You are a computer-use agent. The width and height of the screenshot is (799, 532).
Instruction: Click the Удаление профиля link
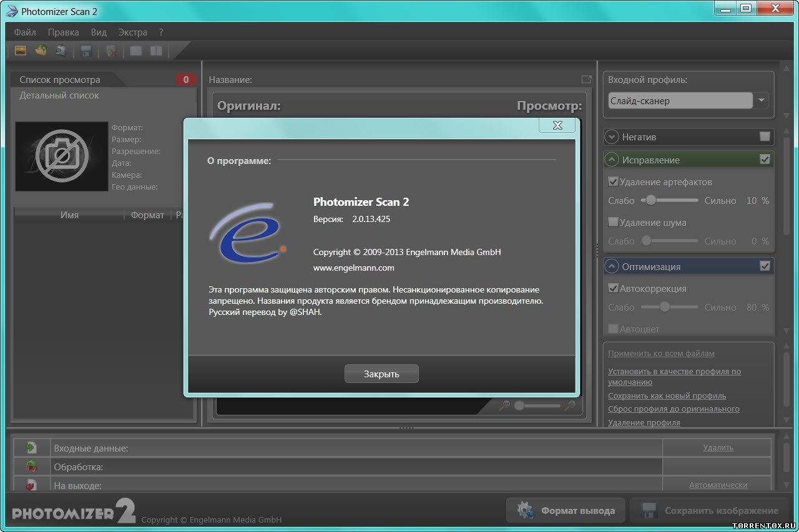(x=644, y=422)
